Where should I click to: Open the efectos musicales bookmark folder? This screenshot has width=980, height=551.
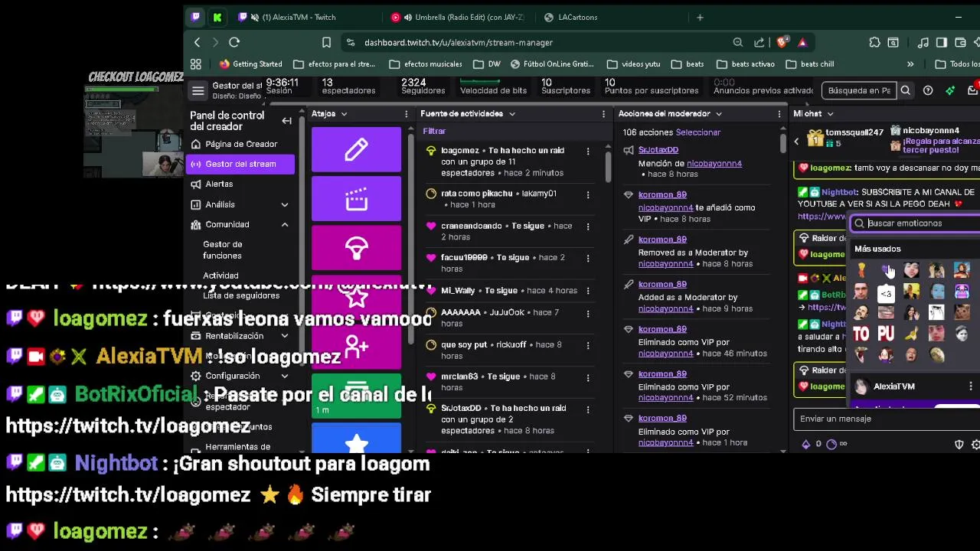click(x=426, y=64)
